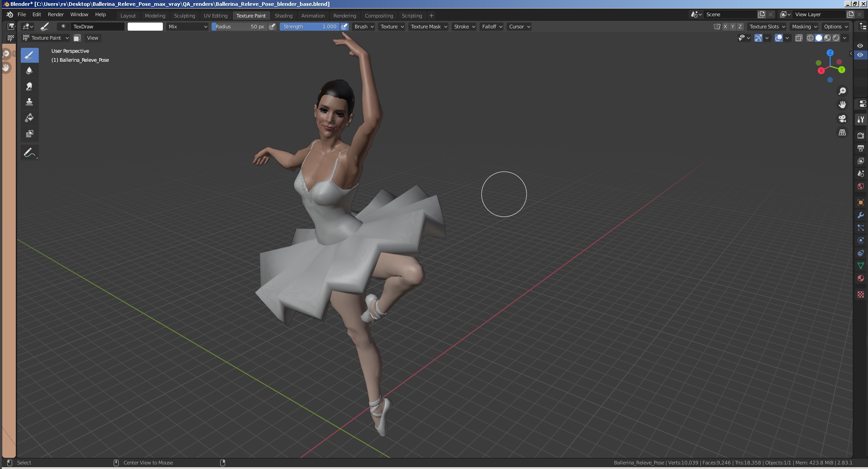Expand the Texture Mask popover
This screenshot has width=868, height=469.
(x=429, y=27)
